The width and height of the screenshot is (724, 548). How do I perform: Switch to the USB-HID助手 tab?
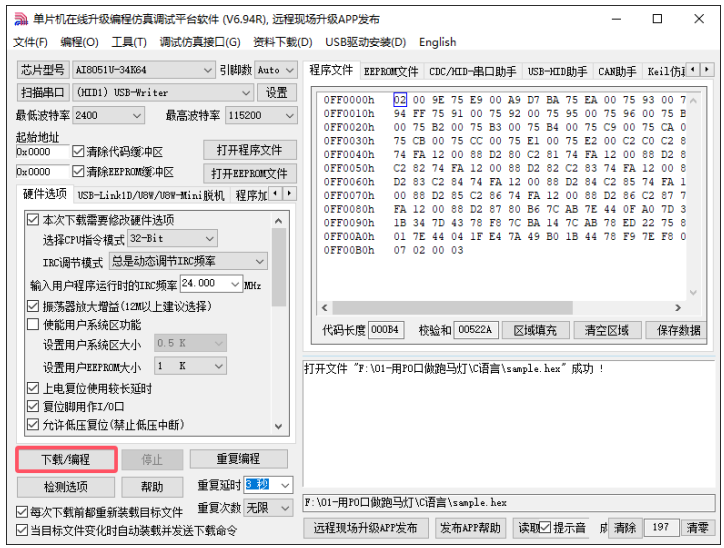tap(558, 72)
